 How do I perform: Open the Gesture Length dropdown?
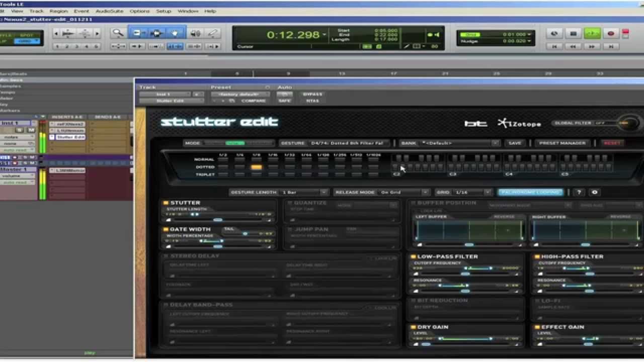coord(304,192)
